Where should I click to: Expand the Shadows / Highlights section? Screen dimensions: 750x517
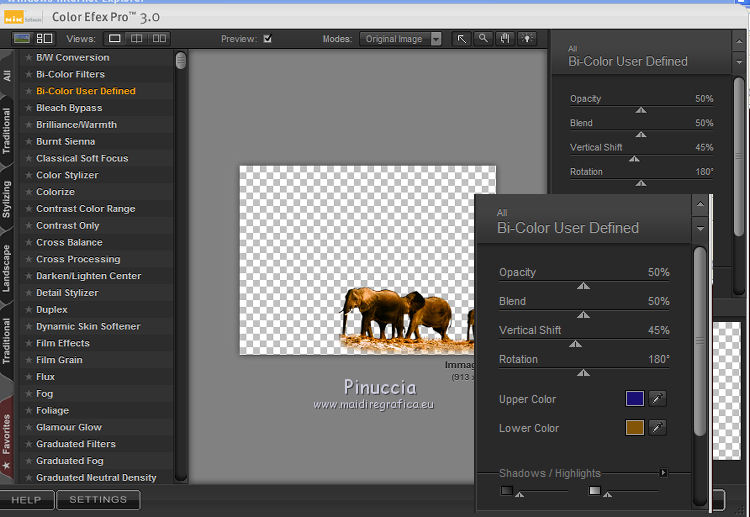662,473
